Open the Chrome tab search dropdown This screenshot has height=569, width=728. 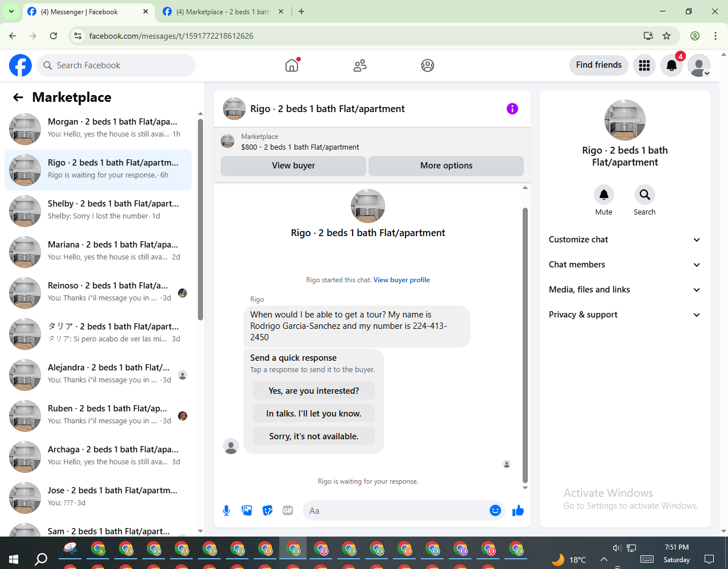(x=11, y=11)
